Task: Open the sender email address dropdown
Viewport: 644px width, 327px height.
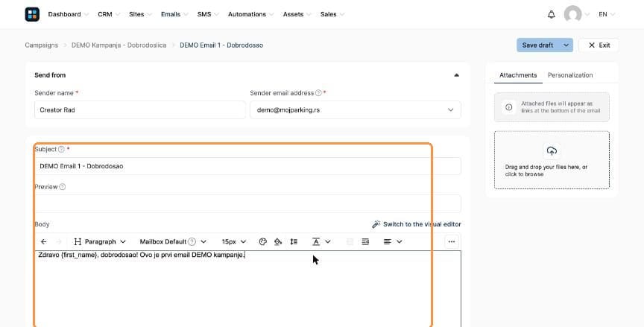Action: (x=356, y=110)
